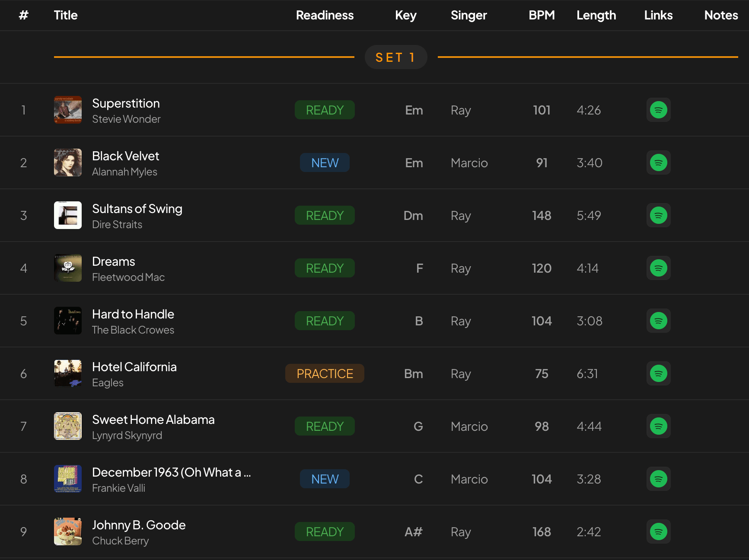The image size is (749, 560).
Task: Click the Readiness column header
Action: (325, 15)
